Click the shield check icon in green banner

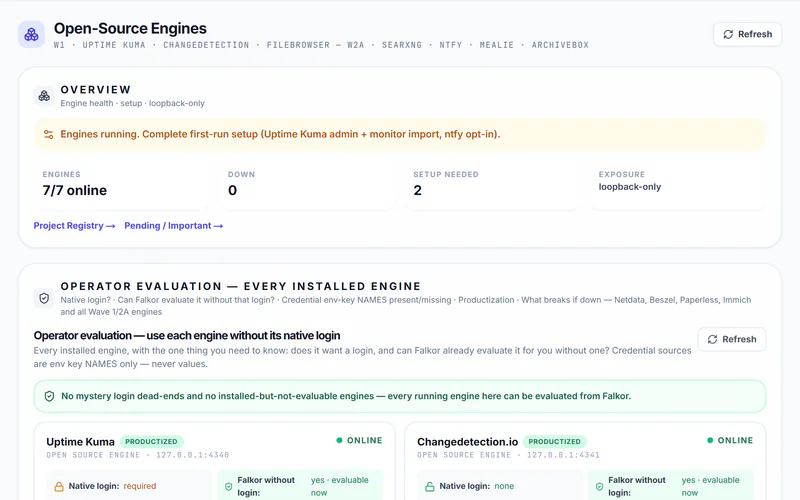pos(49,396)
